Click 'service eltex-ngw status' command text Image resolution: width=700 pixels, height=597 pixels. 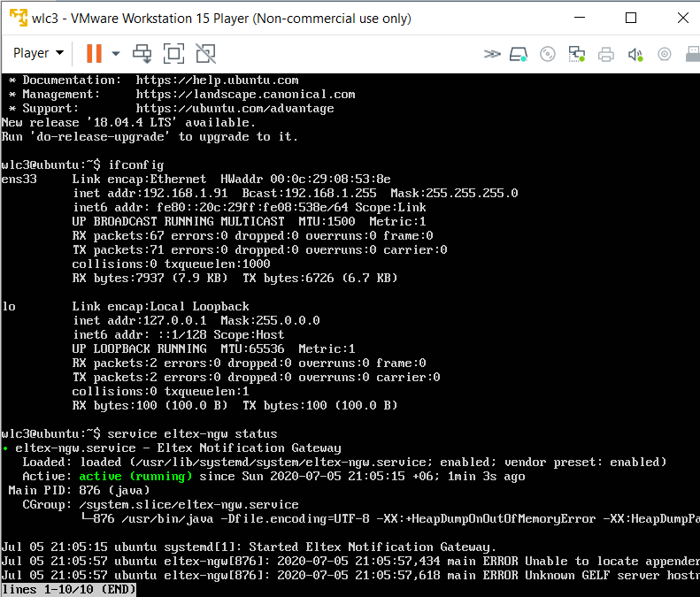tap(192, 434)
